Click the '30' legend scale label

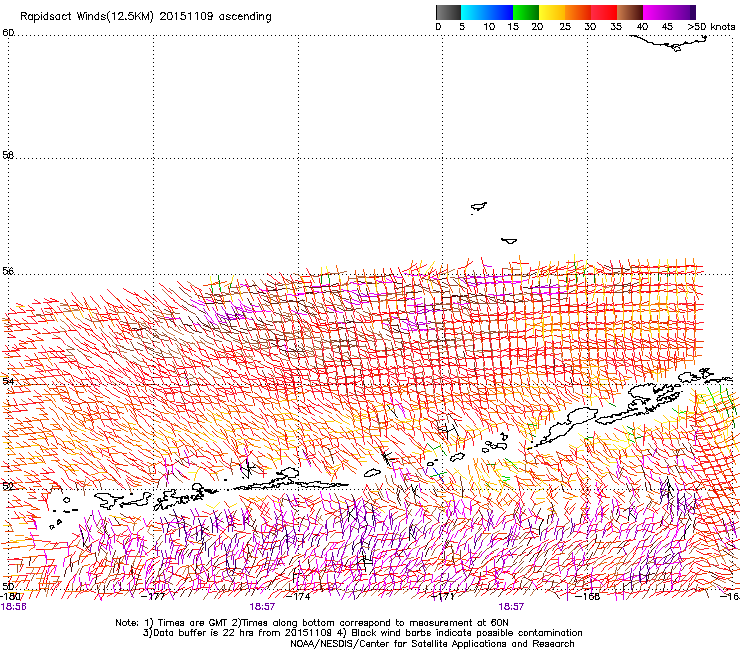pos(590,27)
